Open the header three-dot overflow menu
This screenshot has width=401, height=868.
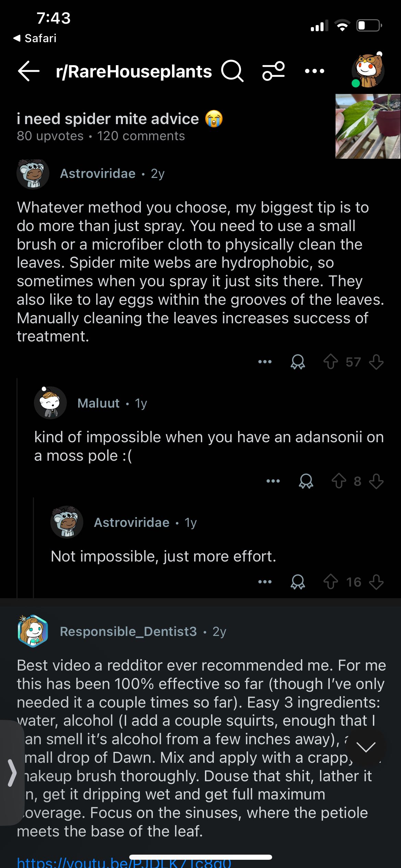point(314,71)
